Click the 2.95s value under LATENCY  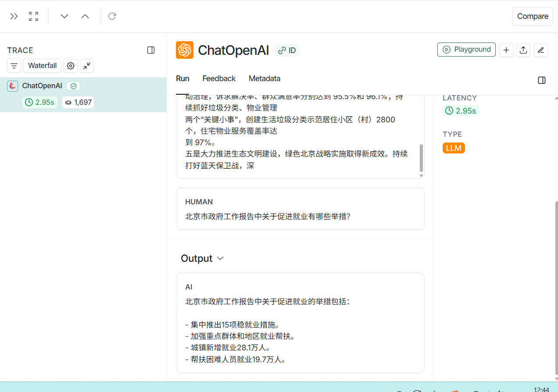point(461,111)
